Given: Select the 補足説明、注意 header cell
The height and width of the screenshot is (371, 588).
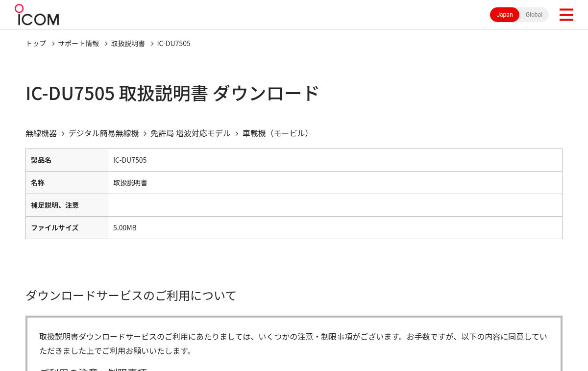Looking at the screenshot, I should click(x=67, y=205).
